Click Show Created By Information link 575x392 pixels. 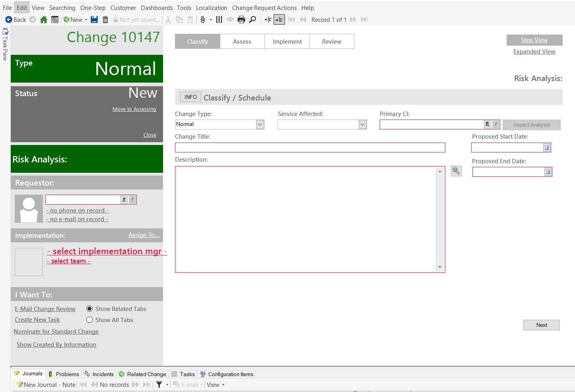[56, 344]
